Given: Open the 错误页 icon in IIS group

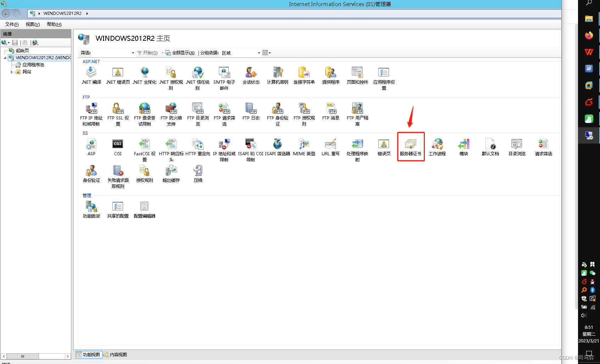Looking at the screenshot, I should [x=384, y=147].
